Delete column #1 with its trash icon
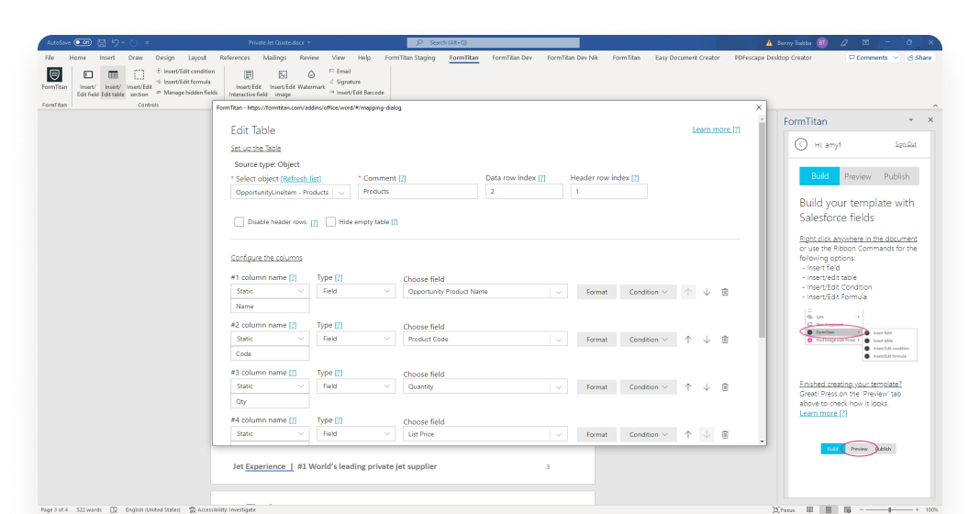 [725, 292]
